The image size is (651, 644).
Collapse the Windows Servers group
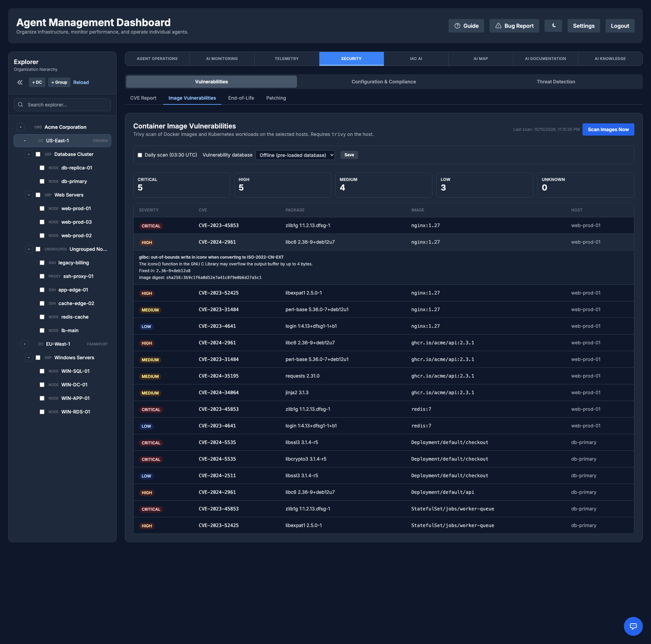coord(29,358)
